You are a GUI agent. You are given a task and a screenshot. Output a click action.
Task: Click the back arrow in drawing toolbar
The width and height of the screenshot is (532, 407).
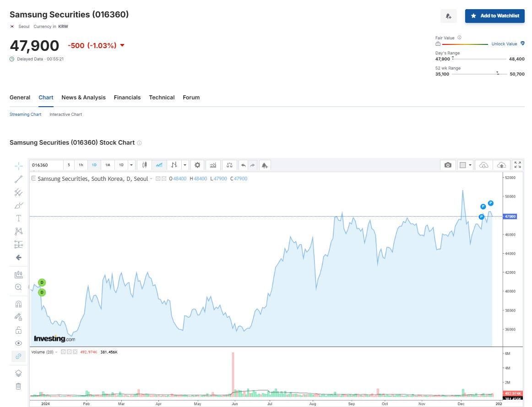(19, 258)
